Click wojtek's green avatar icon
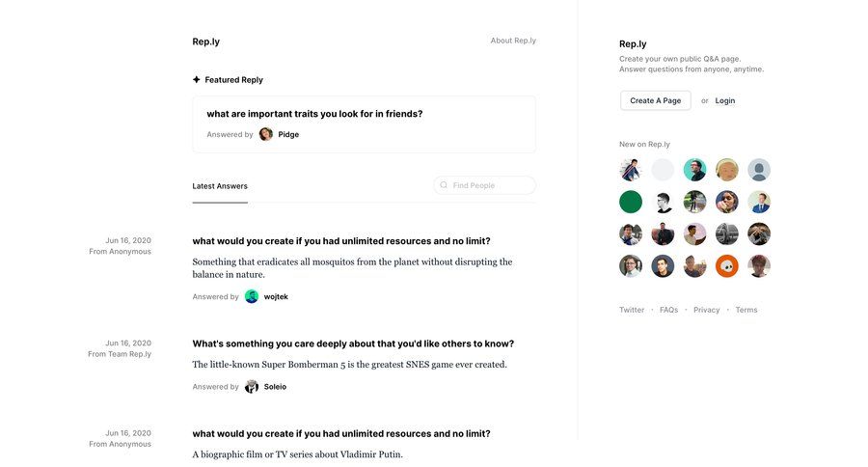This screenshot has height=467, width=868. (252, 296)
